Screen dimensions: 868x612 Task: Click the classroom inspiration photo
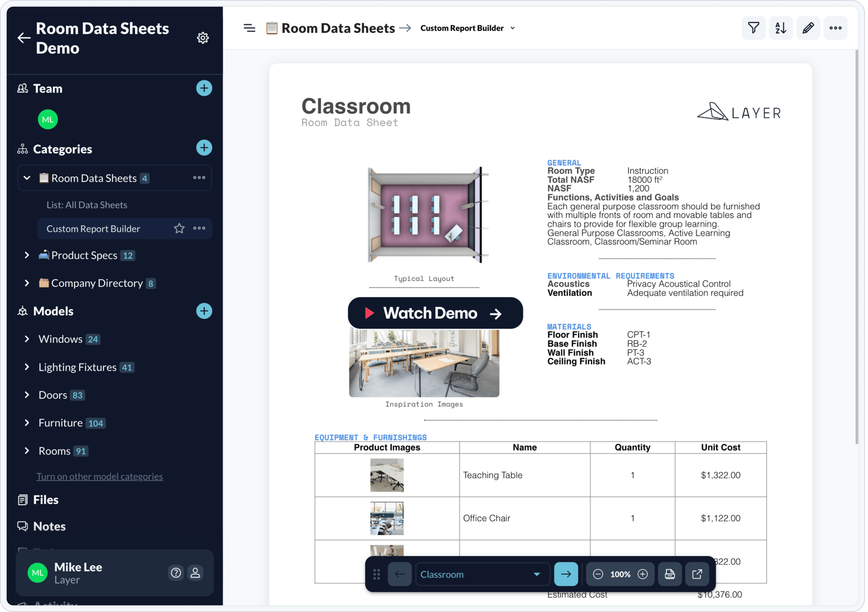[424, 363]
